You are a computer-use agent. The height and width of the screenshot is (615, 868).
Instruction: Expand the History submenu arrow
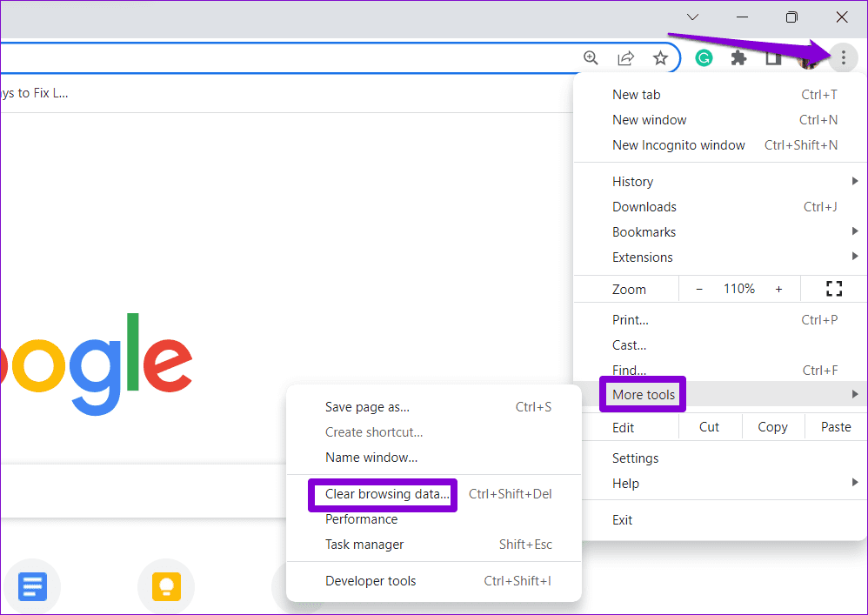[x=855, y=181]
